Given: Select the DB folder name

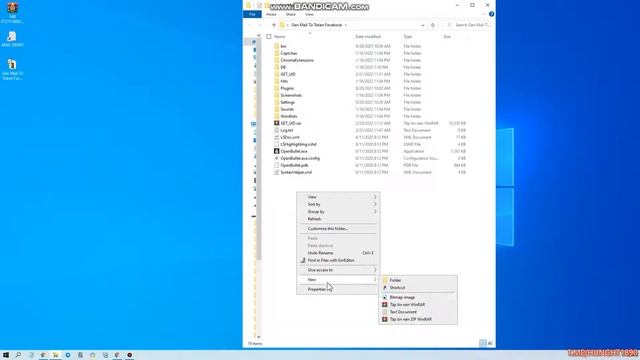Looking at the screenshot, I should click(283, 67).
